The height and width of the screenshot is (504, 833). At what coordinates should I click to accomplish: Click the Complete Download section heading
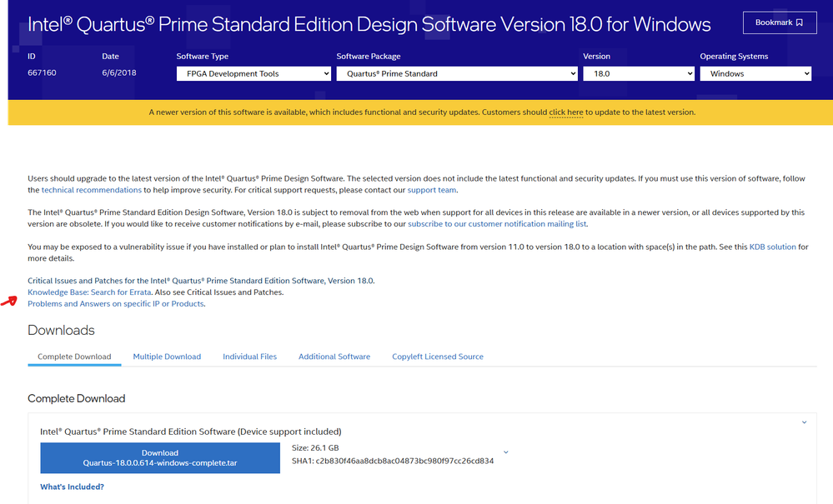click(x=77, y=398)
